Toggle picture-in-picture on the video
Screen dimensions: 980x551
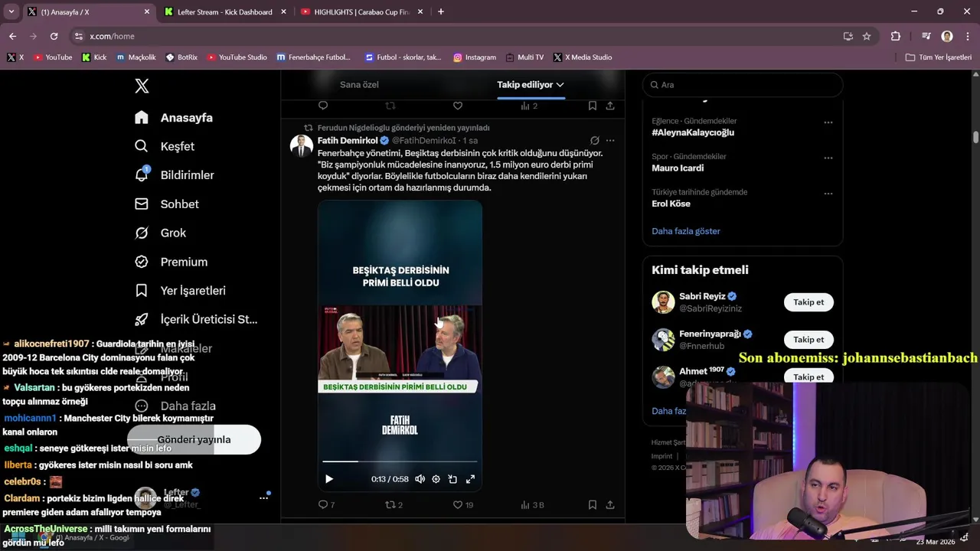click(x=452, y=479)
